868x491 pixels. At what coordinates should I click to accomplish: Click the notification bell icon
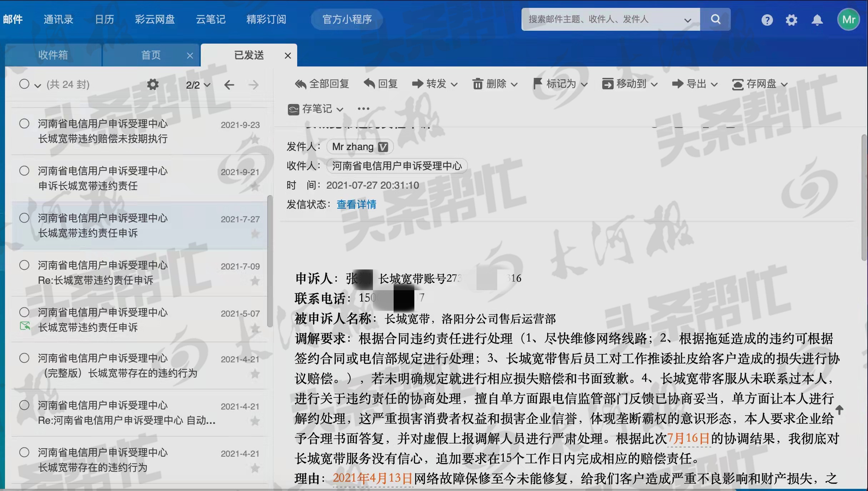point(817,20)
